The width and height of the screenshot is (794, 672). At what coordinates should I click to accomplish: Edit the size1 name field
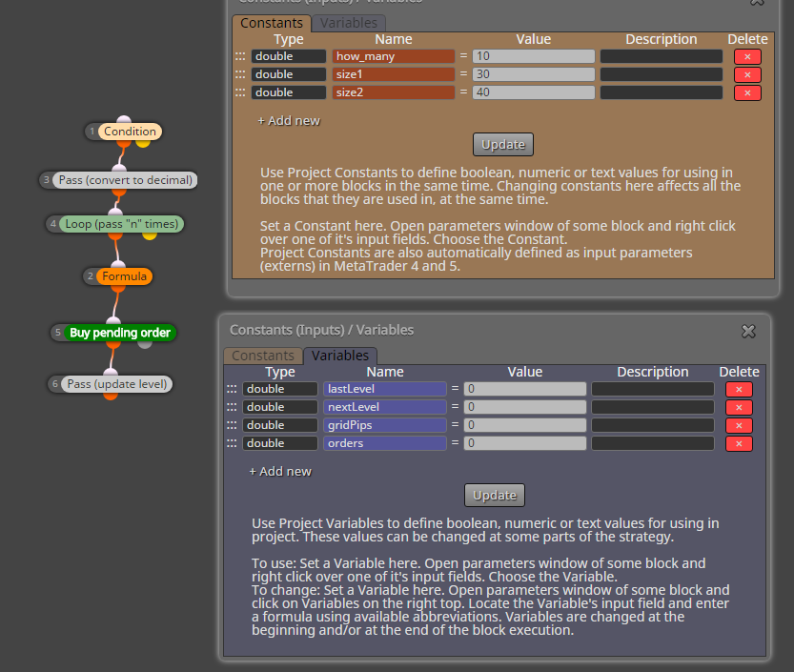point(394,74)
